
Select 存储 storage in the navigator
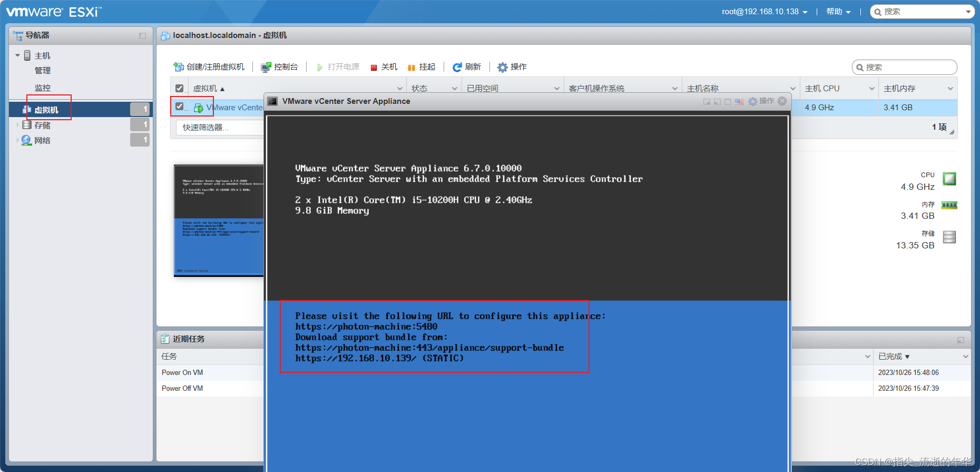click(42, 125)
